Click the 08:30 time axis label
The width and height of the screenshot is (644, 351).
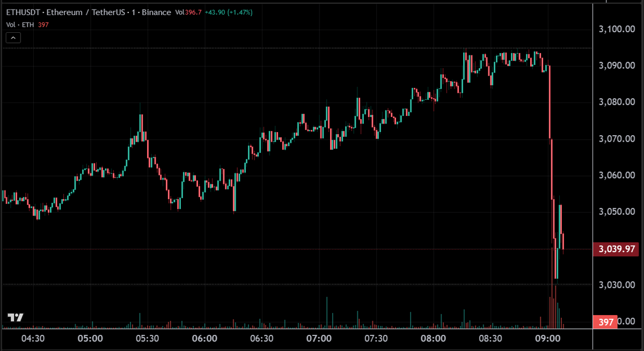491,339
